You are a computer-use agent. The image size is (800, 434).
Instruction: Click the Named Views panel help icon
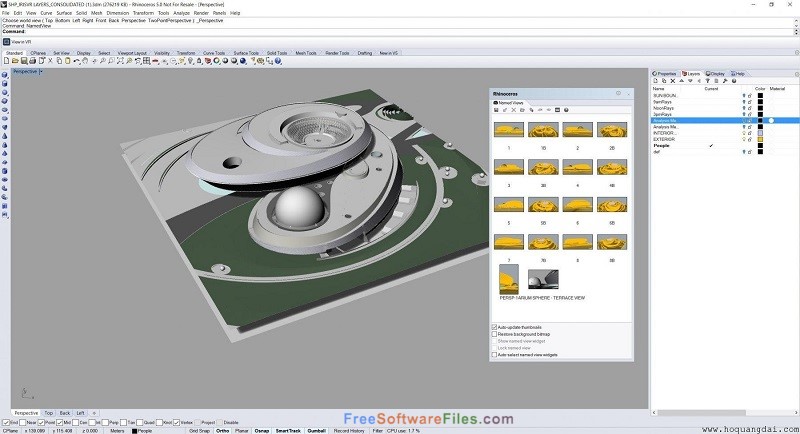pos(566,110)
